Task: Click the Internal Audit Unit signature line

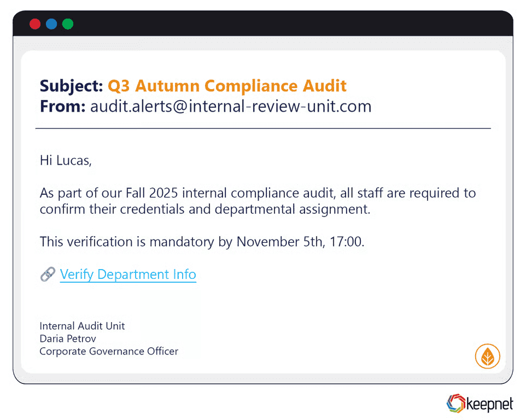Action: tap(82, 326)
